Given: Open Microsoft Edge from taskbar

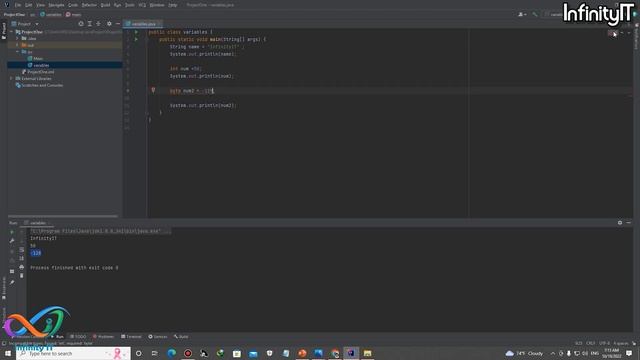Looking at the screenshot, I should [171, 353].
